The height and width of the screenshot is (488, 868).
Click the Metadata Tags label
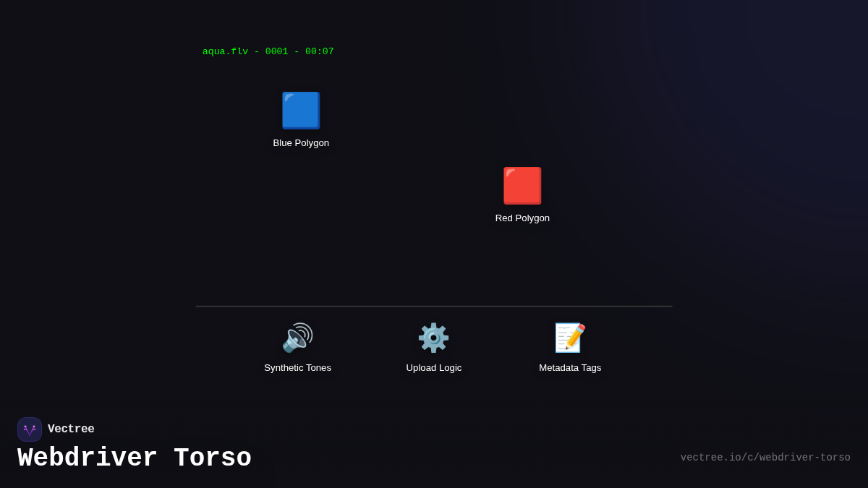pyautogui.click(x=569, y=367)
